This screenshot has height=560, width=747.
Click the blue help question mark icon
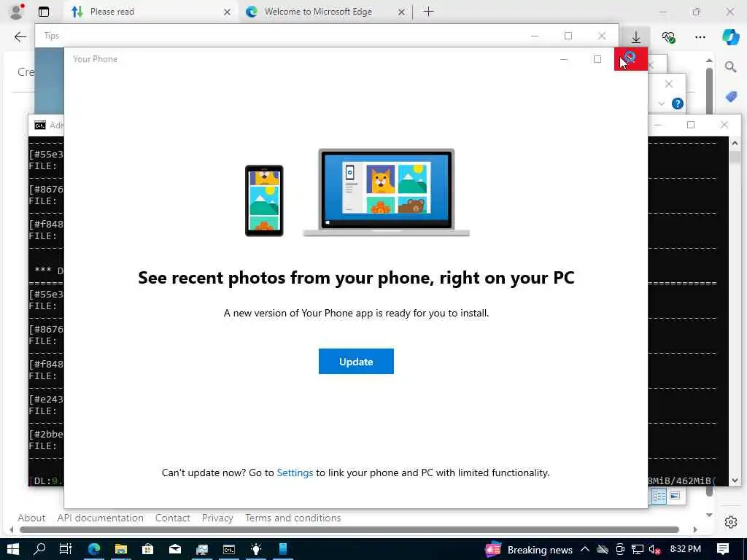[677, 104]
